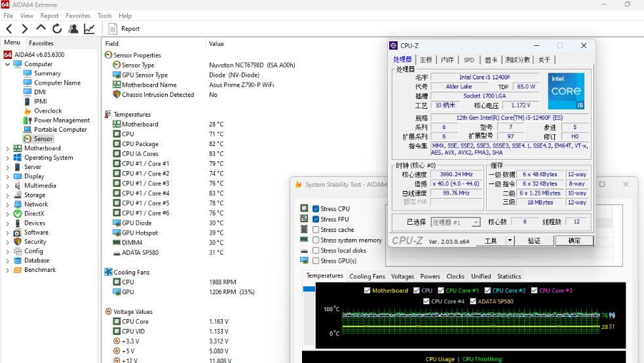This screenshot has width=644, height=363.
Task: Switch to Voltages tab in stability test
Action: (x=402, y=277)
